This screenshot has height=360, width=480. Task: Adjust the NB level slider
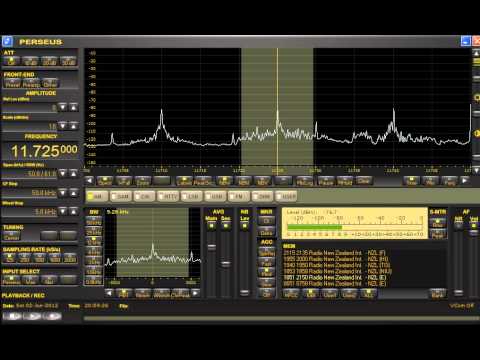pos(244,293)
